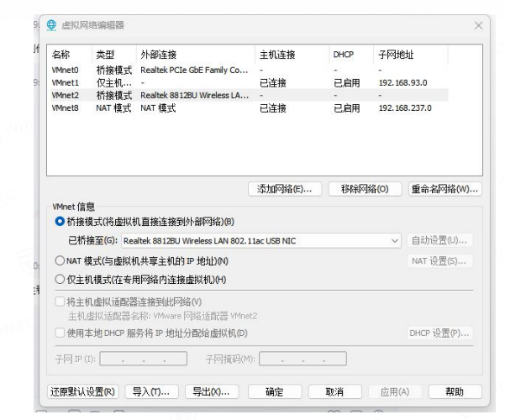This screenshot has width=505, height=420.
Task: Click the 自动设置(U)... button
Action: pos(439,240)
